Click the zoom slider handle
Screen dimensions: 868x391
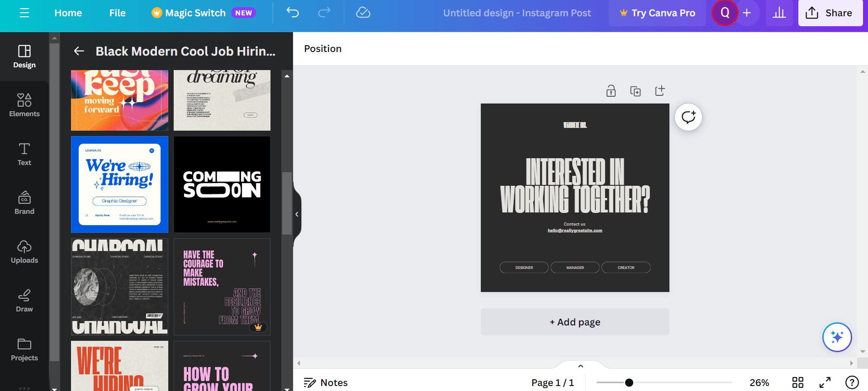point(629,382)
